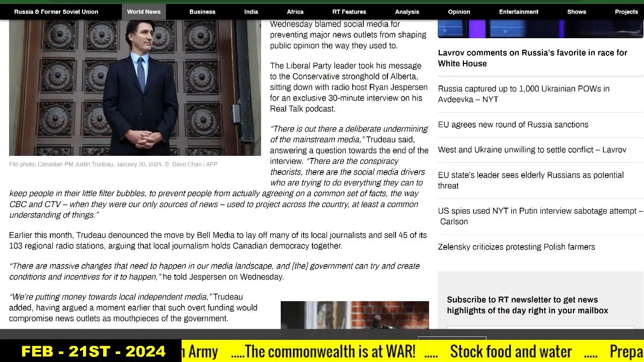Go to Entertainment section
The width and height of the screenshot is (644, 362).
point(519,12)
